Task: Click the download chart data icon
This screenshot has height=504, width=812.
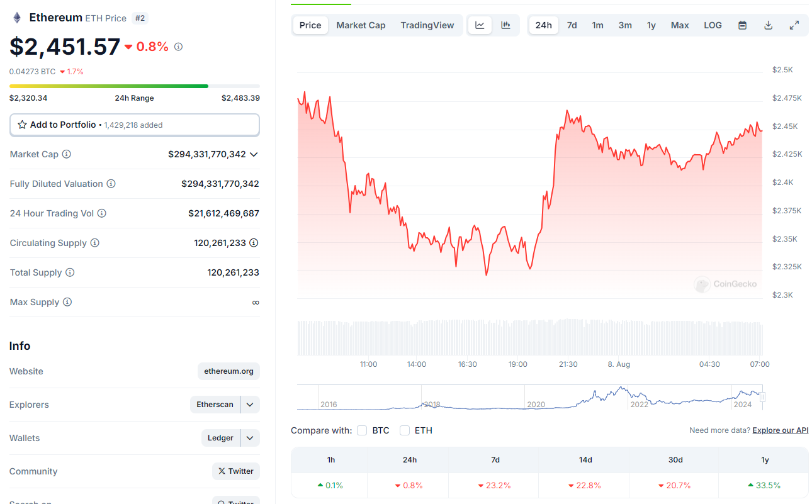Action: 768,25
